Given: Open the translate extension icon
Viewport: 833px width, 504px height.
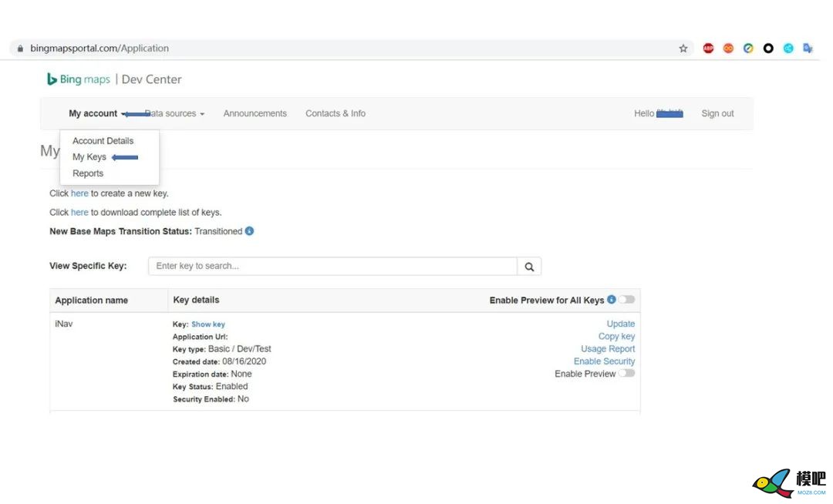Looking at the screenshot, I should (808, 49).
